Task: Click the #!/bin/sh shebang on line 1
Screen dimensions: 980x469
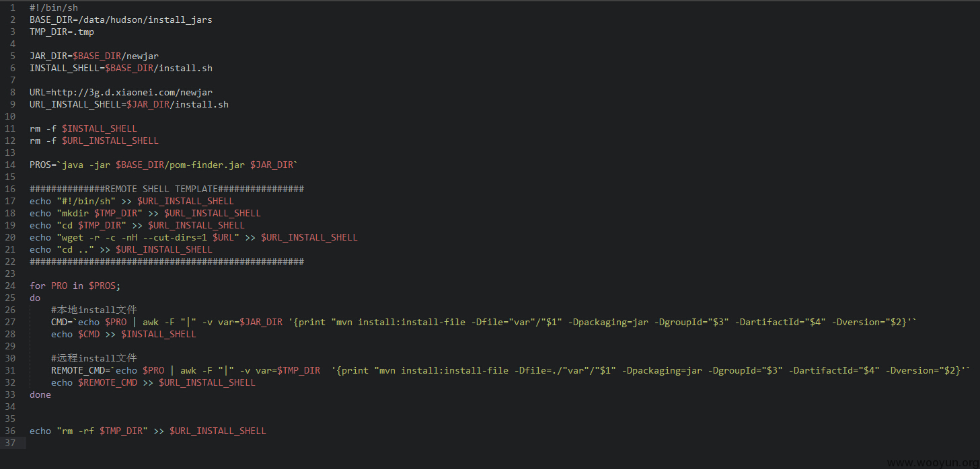Action: tap(54, 7)
